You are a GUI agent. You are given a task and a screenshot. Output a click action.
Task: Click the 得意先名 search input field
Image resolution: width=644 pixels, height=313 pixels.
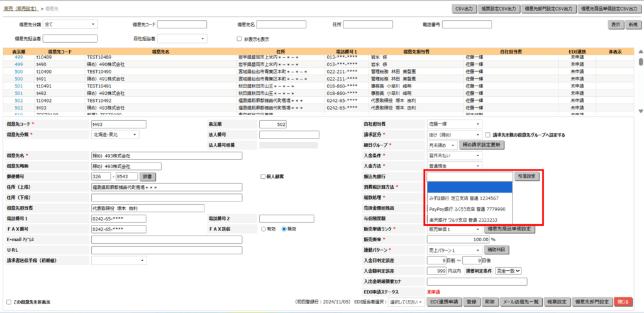point(287,25)
